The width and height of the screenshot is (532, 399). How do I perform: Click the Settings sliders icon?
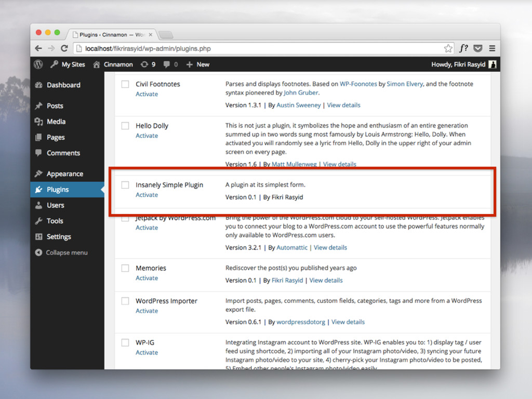[x=38, y=236]
